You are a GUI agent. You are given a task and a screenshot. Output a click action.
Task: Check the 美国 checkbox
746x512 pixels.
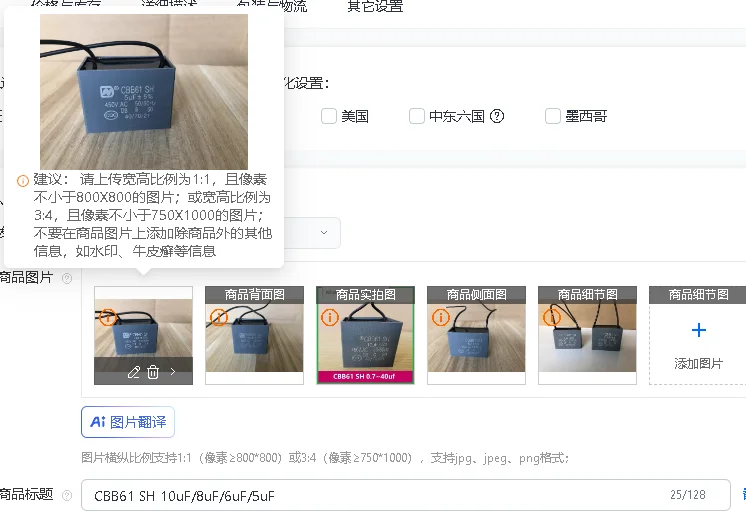tap(329, 116)
